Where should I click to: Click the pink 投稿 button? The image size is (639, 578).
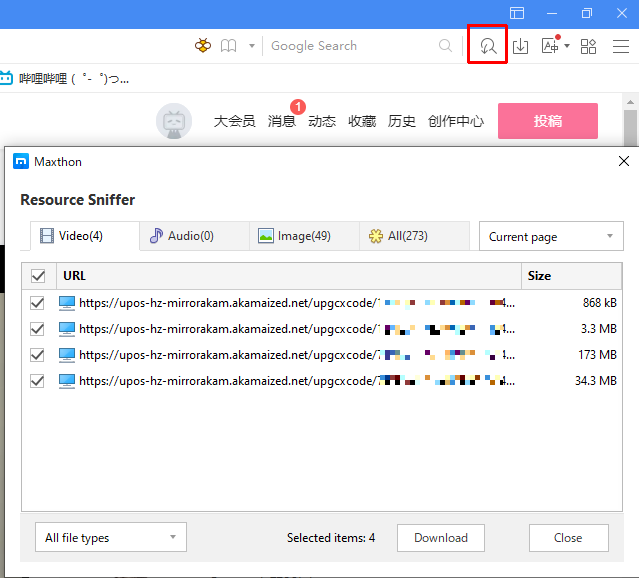click(x=548, y=121)
